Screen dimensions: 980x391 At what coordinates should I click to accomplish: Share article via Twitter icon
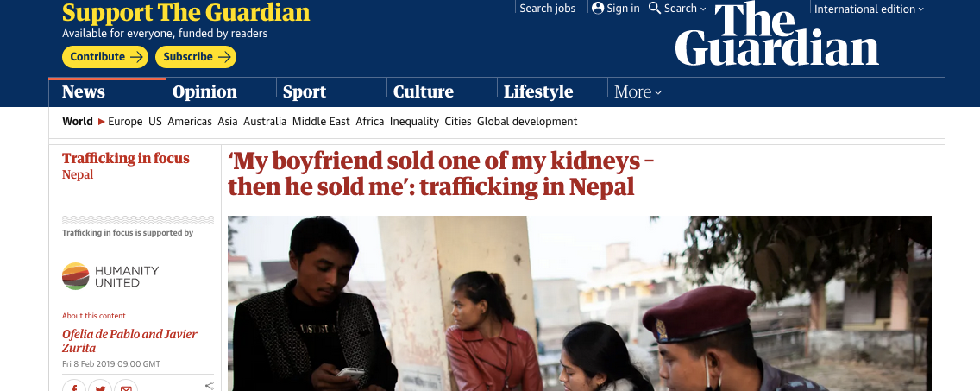coord(100,388)
